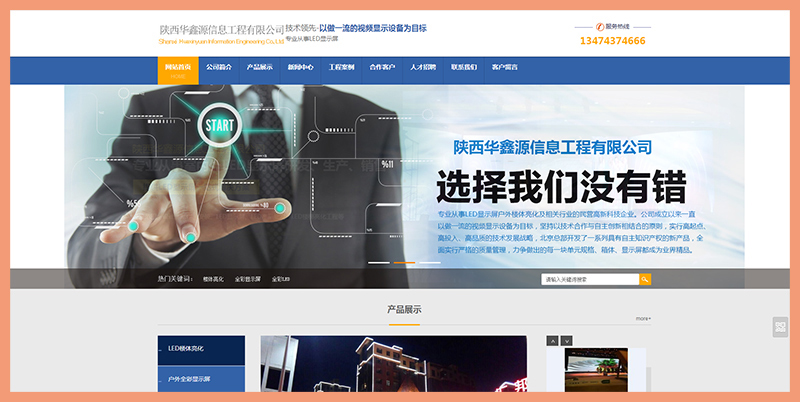Viewport: 800px width, 402px height.
Task: Click the first banner slide indicator
Action: click(379, 263)
